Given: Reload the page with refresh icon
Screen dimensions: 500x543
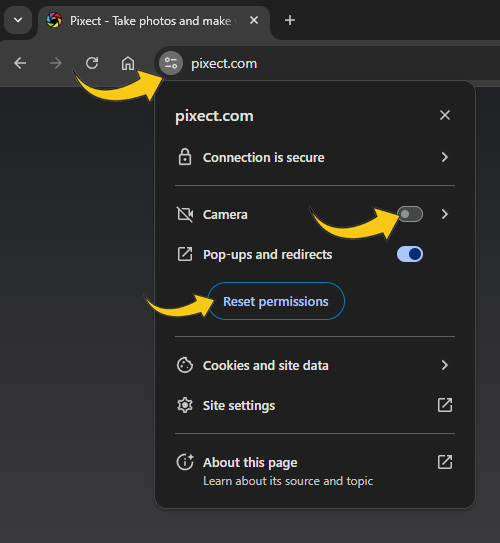Looking at the screenshot, I should click(x=92, y=63).
